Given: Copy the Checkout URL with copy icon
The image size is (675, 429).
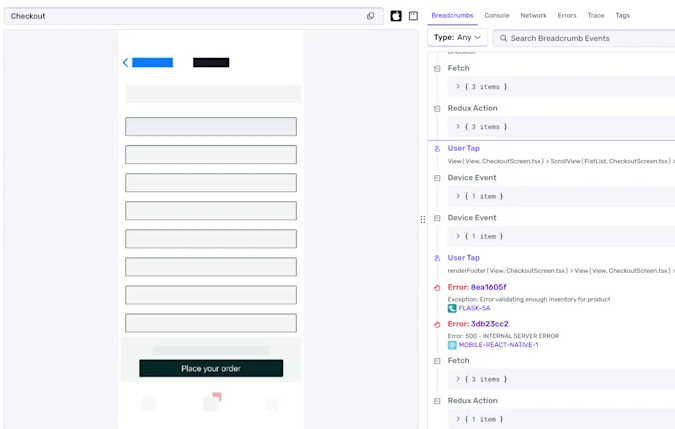Looking at the screenshot, I should 370,16.
